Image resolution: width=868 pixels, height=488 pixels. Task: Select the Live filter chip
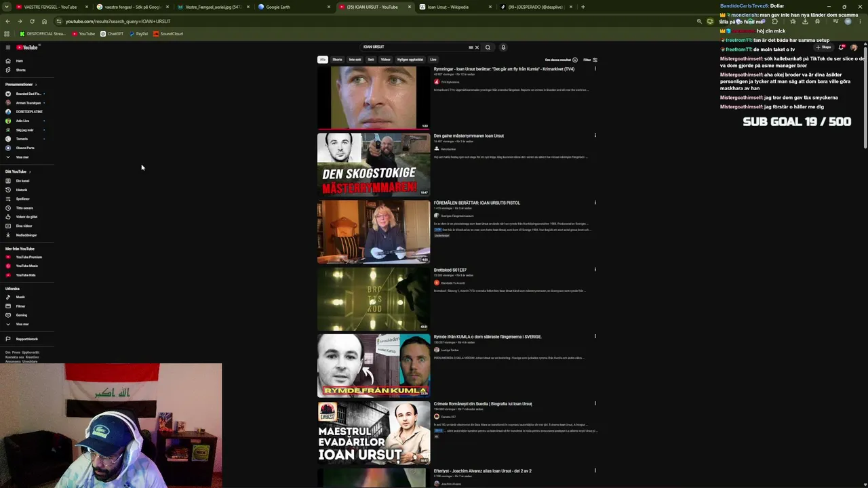tap(433, 60)
